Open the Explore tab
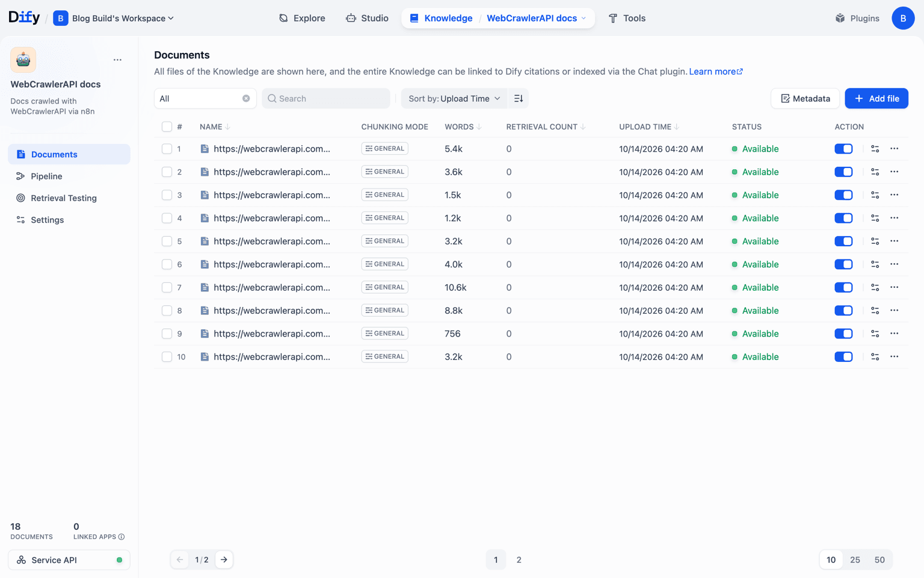The width and height of the screenshot is (924, 578). [x=302, y=18]
